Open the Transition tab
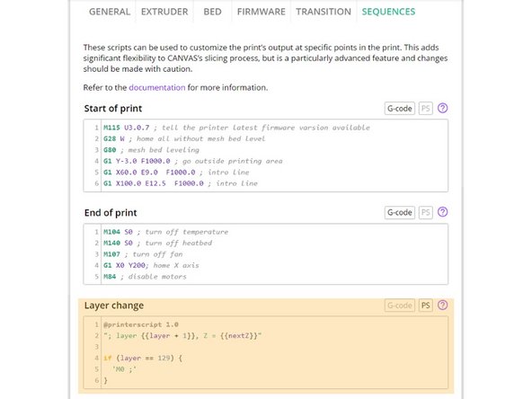The image size is (532, 399). pyautogui.click(x=324, y=12)
